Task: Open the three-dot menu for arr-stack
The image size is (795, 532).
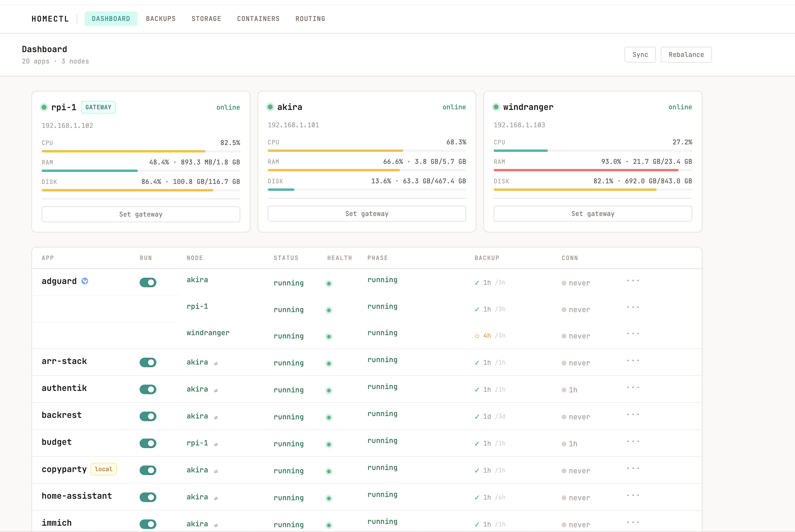Action: pyautogui.click(x=633, y=360)
